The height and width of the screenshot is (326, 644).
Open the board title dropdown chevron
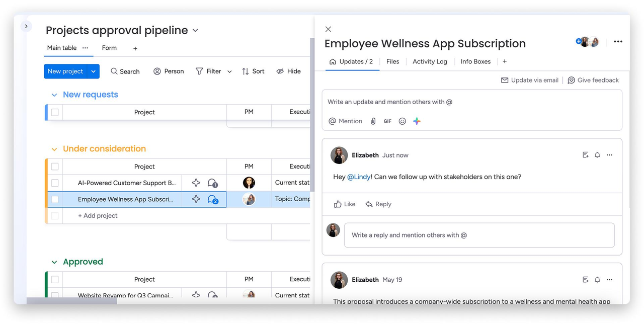click(x=195, y=31)
